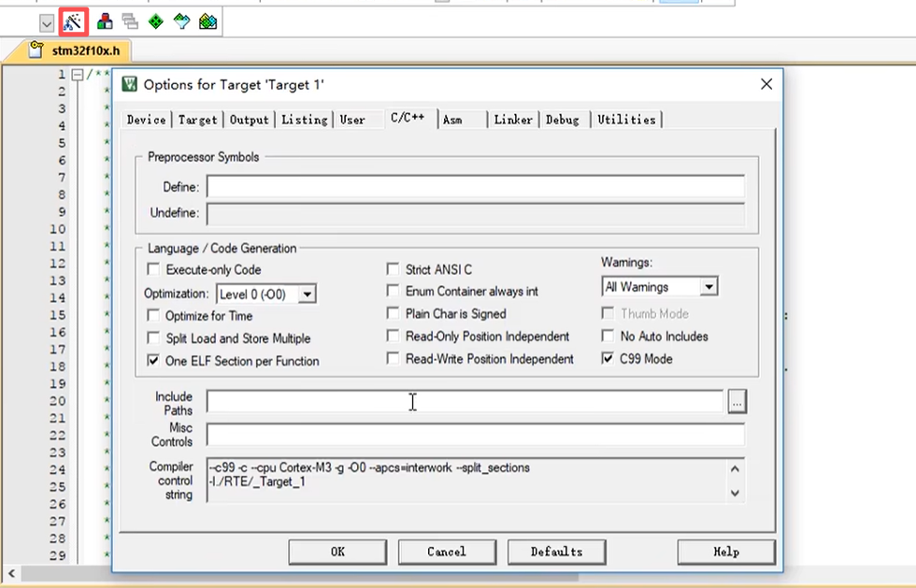Enable Execute-only Code checkbox

pos(153,269)
